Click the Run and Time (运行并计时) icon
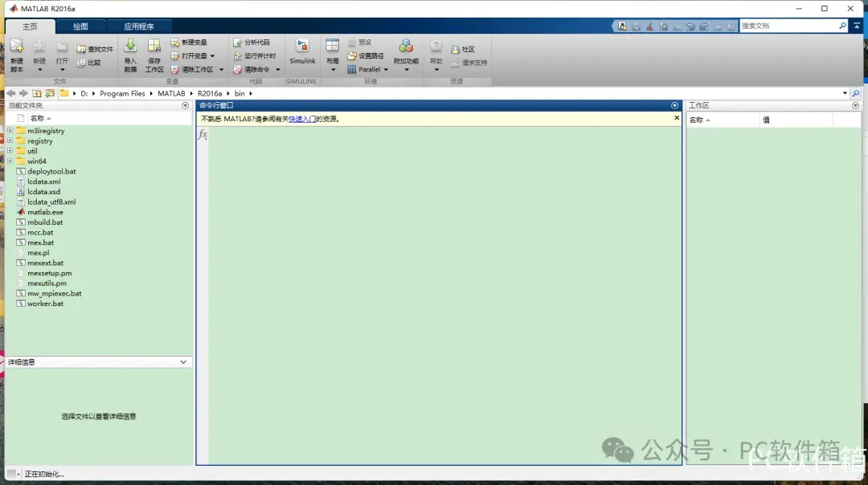 (237, 56)
